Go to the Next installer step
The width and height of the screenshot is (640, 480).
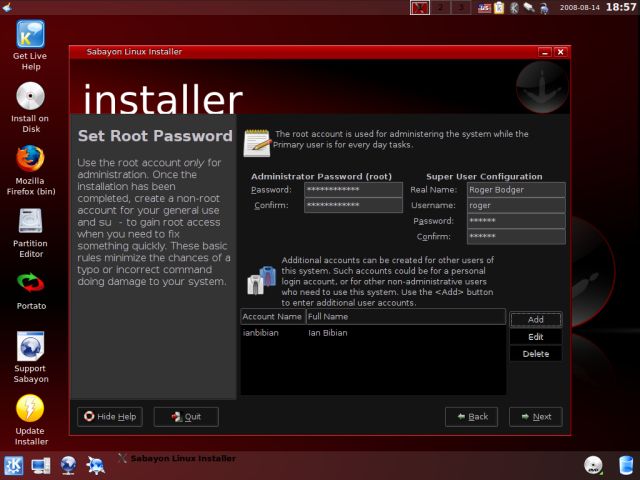[x=535, y=417]
